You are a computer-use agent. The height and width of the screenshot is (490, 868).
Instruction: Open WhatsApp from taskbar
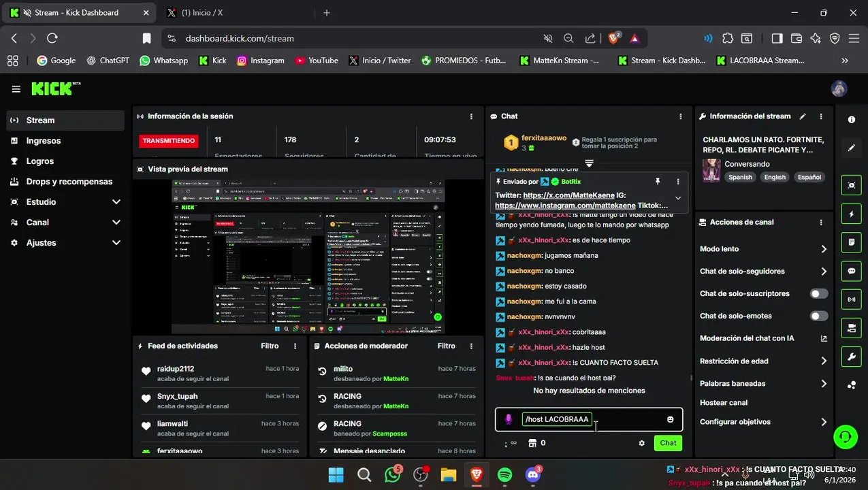393,475
